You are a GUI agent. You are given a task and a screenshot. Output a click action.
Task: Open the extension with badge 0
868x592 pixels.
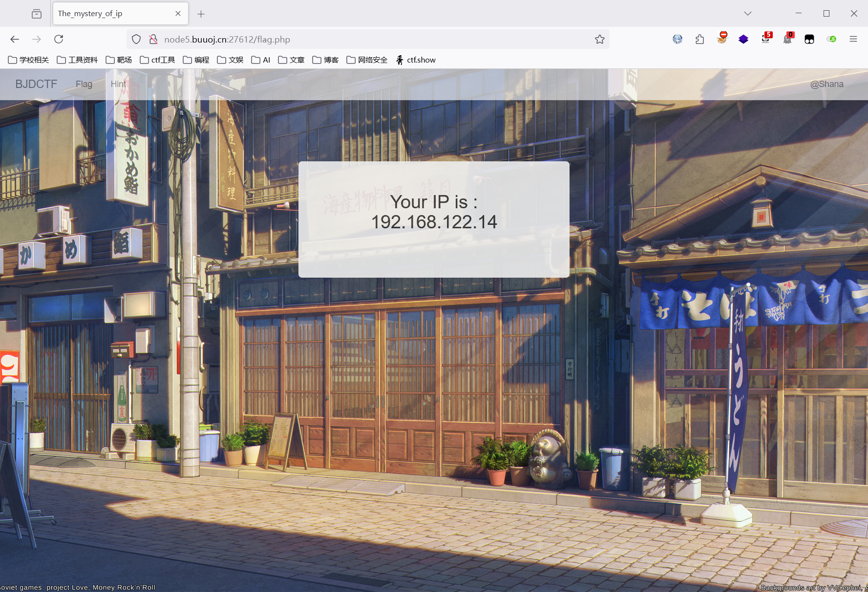(x=788, y=38)
